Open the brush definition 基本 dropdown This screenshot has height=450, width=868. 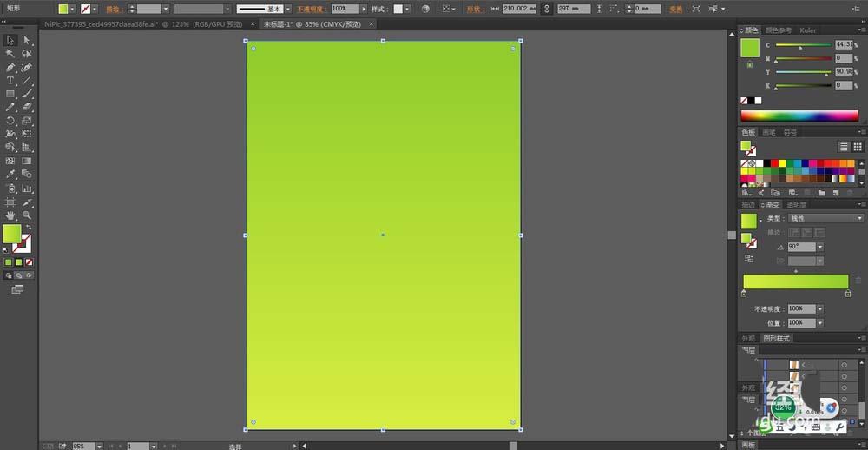point(288,9)
